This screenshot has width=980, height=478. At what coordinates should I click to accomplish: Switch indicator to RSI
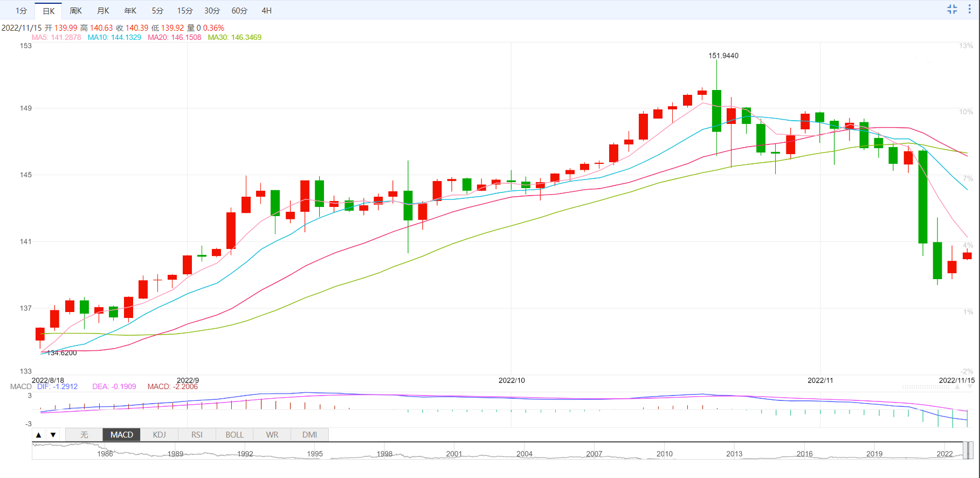(197, 435)
